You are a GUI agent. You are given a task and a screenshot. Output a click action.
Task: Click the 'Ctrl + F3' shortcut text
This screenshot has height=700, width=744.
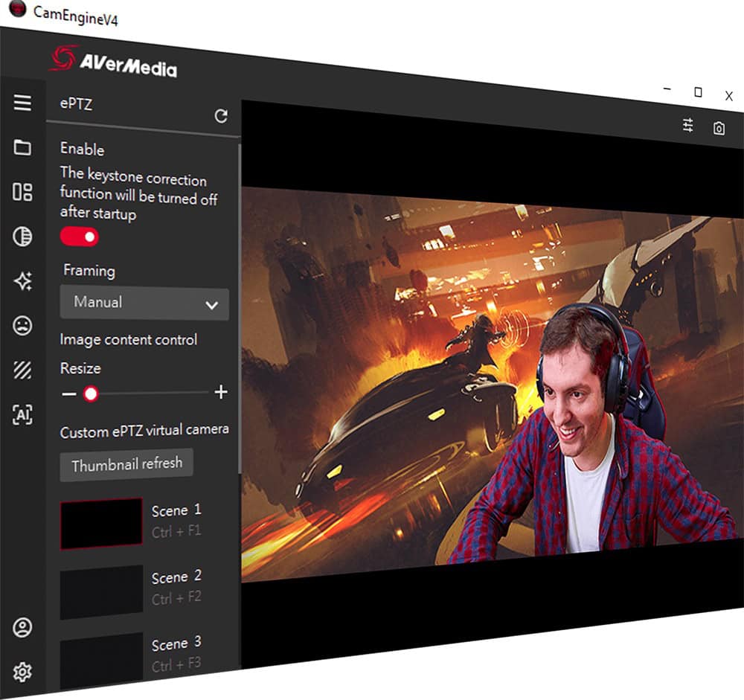pyautogui.click(x=176, y=664)
